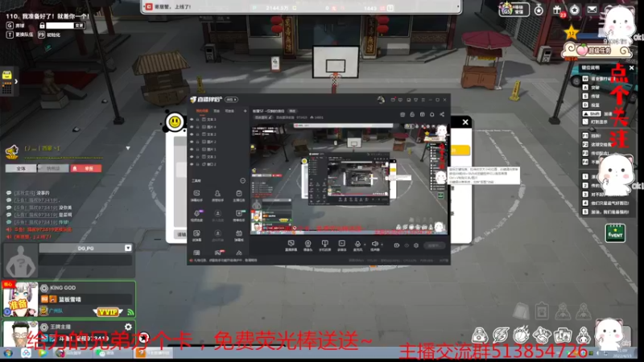The image size is (644, 362).
Task: Switch to the second scene tab
Action: click(x=217, y=111)
